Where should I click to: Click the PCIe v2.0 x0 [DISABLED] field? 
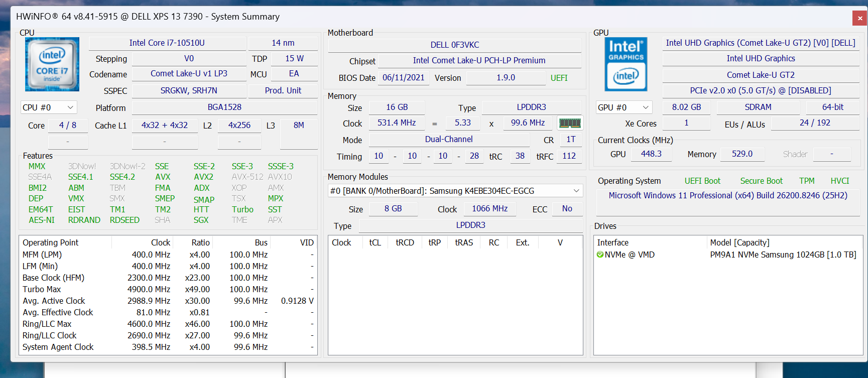(761, 91)
